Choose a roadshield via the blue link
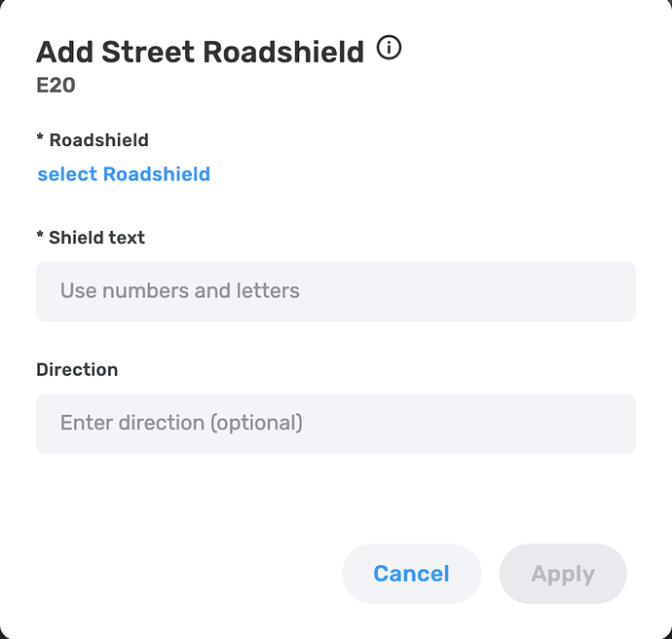The width and height of the screenshot is (672, 639). [x=124, y=174]
